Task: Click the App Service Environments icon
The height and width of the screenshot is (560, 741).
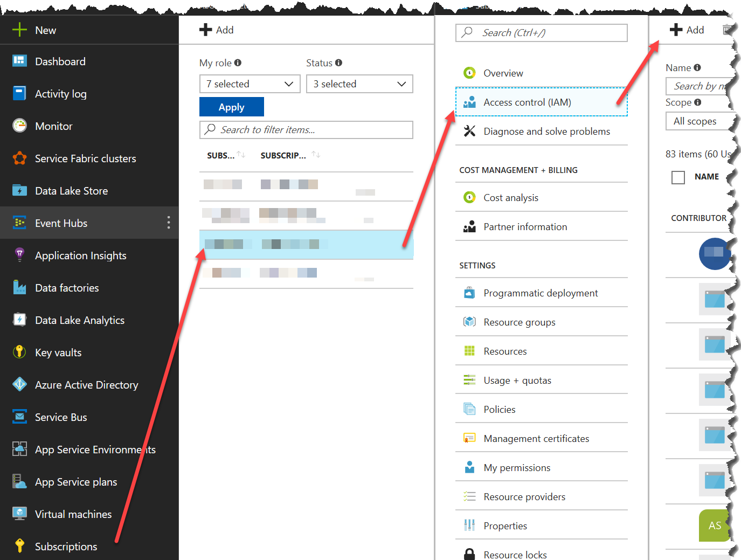Action: pyautogui.click(x=19, y=449)
